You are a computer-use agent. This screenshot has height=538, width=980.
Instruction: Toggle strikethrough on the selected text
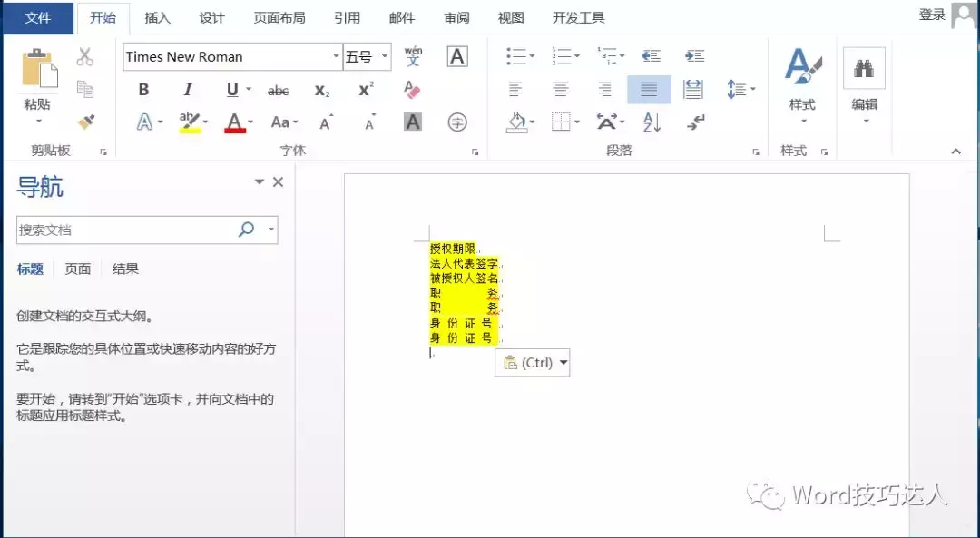pyautogui.click(x=278, y=89)
